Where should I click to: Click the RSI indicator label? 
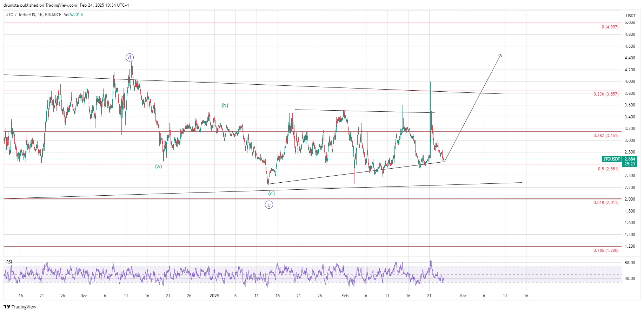(x=9, y=262)
